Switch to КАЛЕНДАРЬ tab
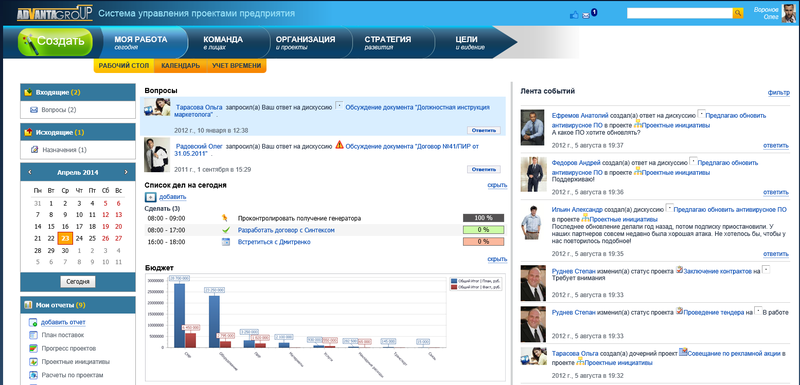This screenshot has height=385, width=800. coord(181,66)
